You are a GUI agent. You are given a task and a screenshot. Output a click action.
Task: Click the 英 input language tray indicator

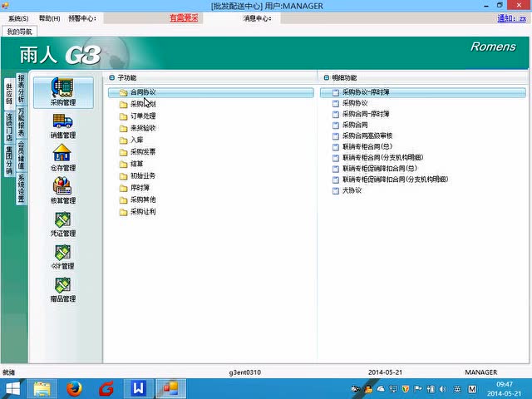click(x=457, y=389)
